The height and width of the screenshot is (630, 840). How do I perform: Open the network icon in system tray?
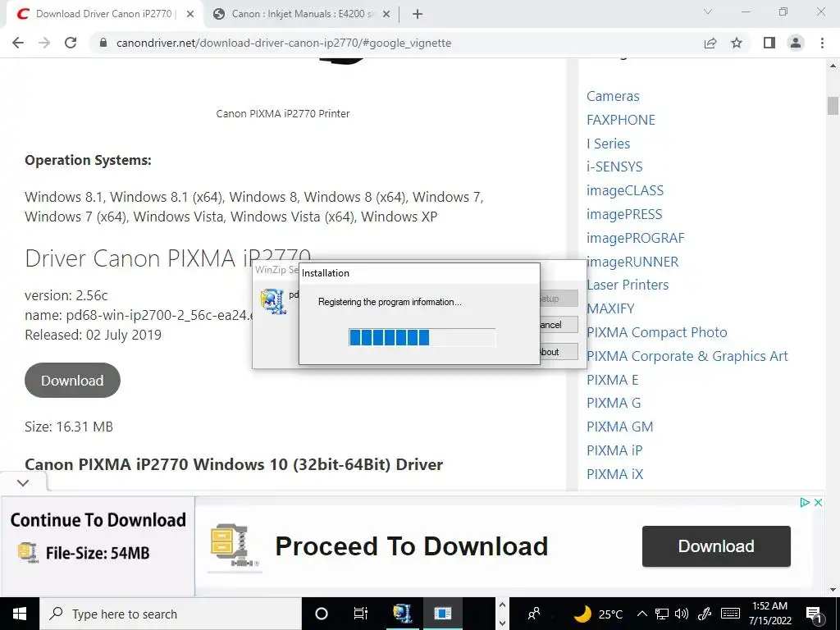[662, 614]
